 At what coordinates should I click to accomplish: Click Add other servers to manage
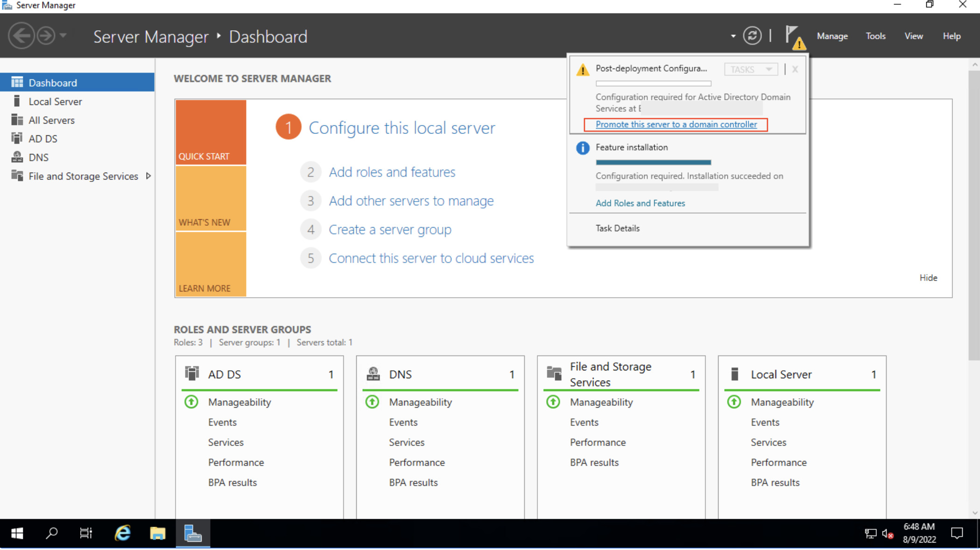coord(411,201)
